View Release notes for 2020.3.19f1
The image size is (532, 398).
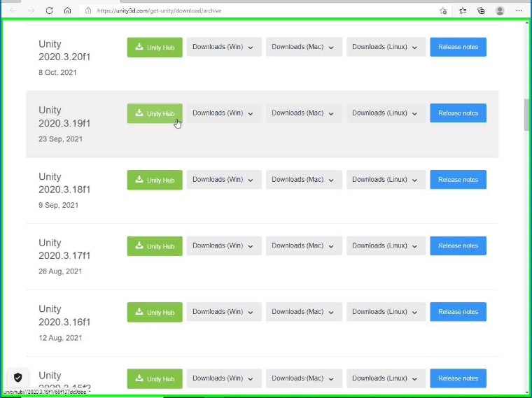point(458,113)
